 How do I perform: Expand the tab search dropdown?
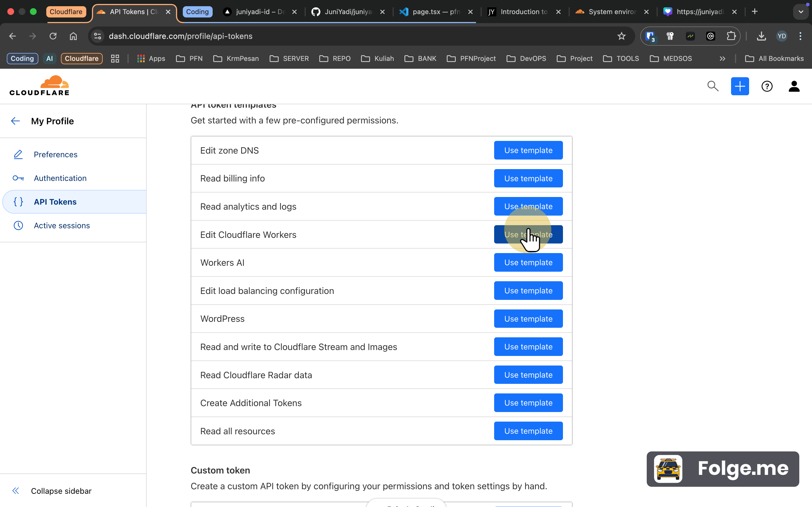click(801, 12)
